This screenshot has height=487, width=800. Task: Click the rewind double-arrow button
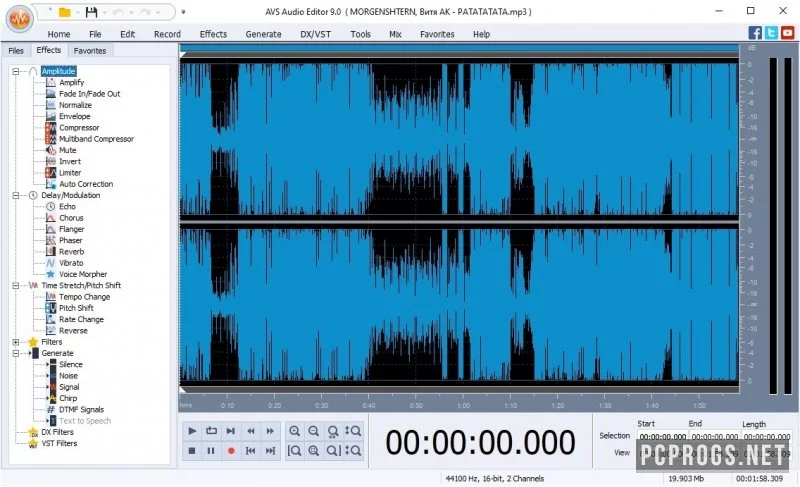coord(251,431)
